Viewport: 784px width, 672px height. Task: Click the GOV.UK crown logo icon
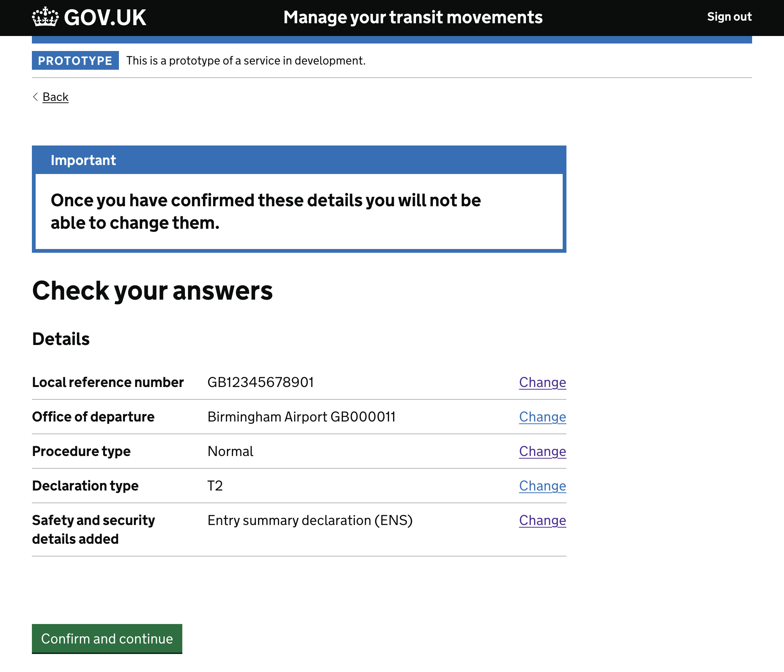(x=45, y=17)
